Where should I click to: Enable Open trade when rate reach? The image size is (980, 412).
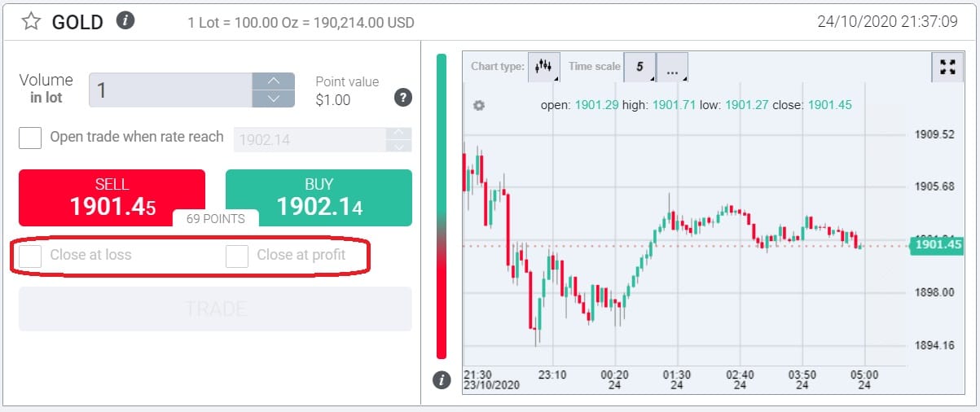coord(30,138)
